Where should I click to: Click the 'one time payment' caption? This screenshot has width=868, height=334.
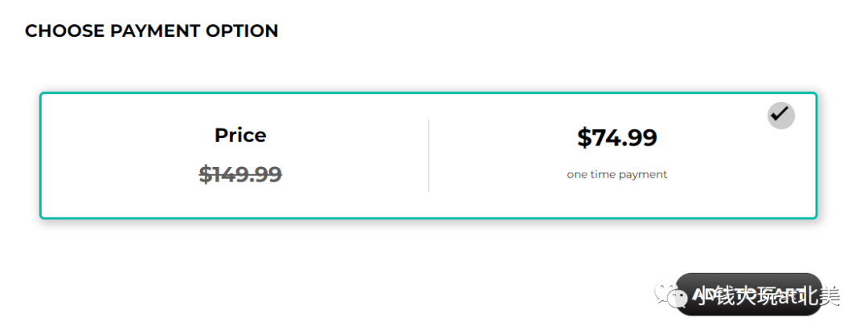[x=617, y=174]
